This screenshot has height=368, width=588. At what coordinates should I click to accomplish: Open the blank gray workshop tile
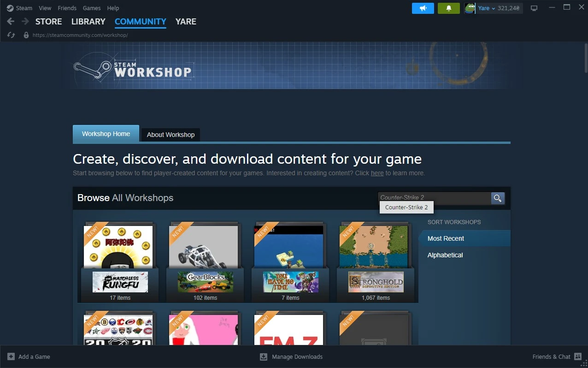[x=374, y=330]
